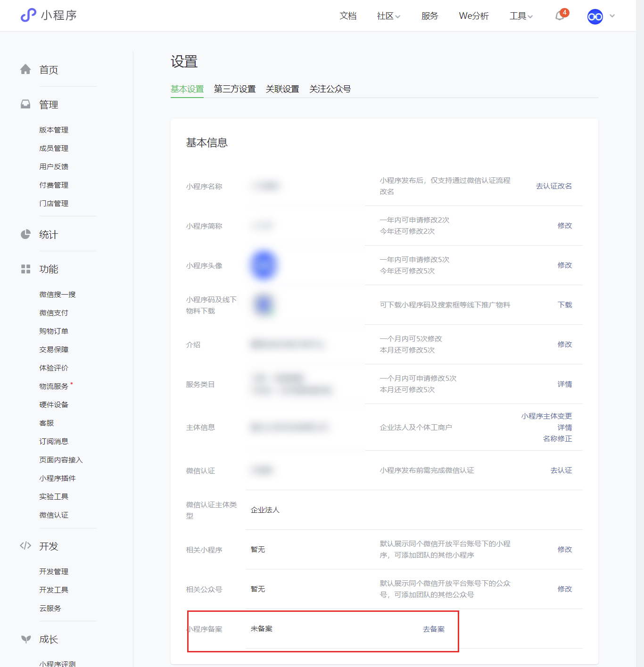
Task: Click the 成长 growth icon
Action: [x=25, y=639]
